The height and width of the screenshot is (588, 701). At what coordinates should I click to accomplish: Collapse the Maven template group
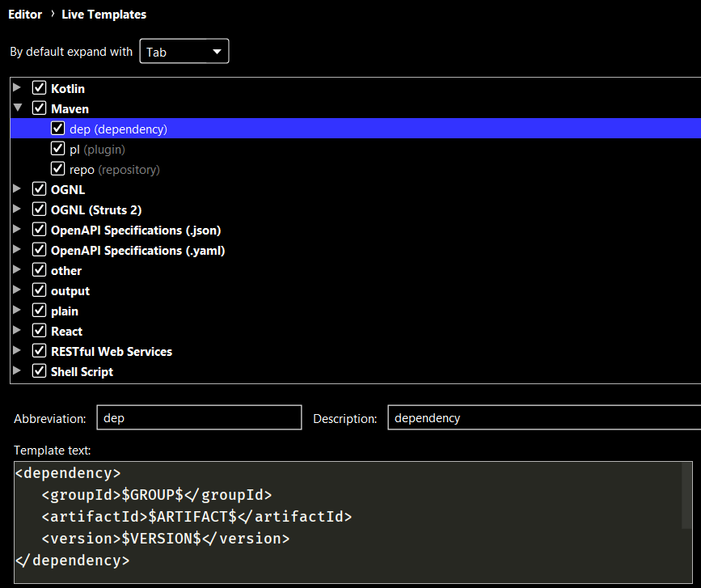18,108
